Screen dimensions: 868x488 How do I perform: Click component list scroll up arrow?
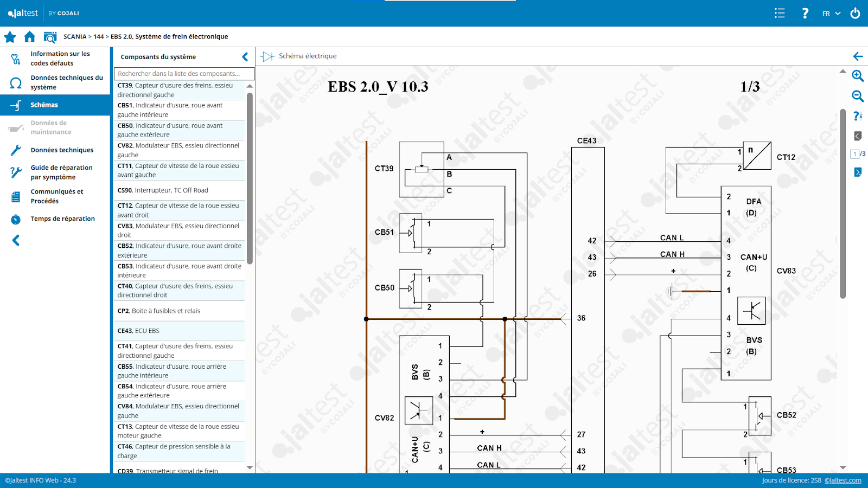point(250,86)
